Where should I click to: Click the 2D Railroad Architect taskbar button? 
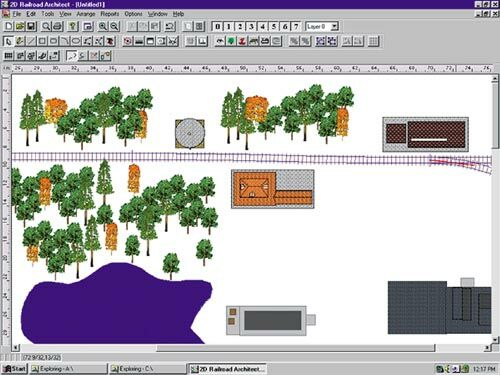tap(227, 369)
